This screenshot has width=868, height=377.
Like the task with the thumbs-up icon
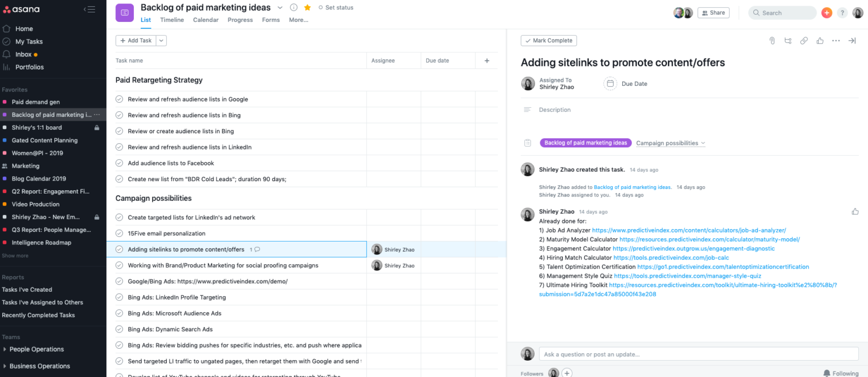(820, 41)
